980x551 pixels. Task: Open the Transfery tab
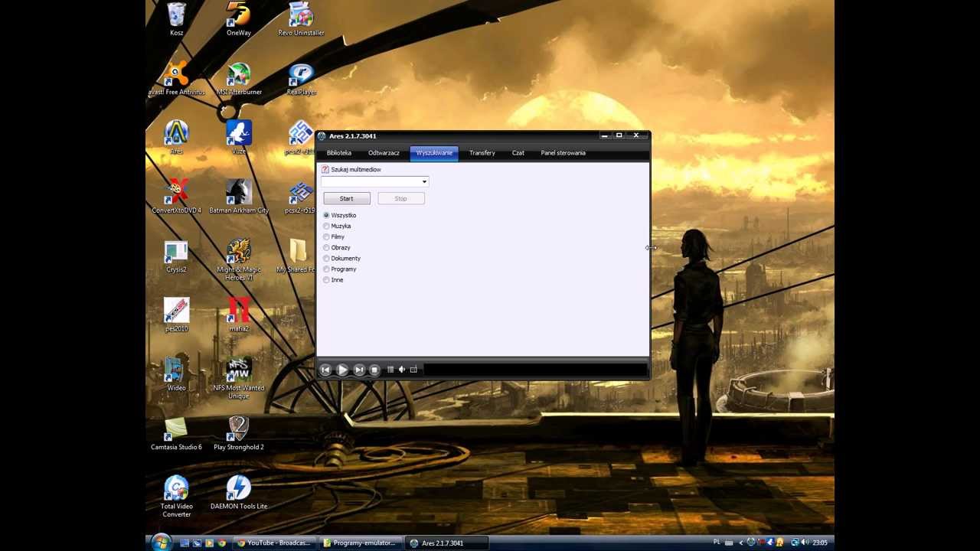click(x=482, y=153)
